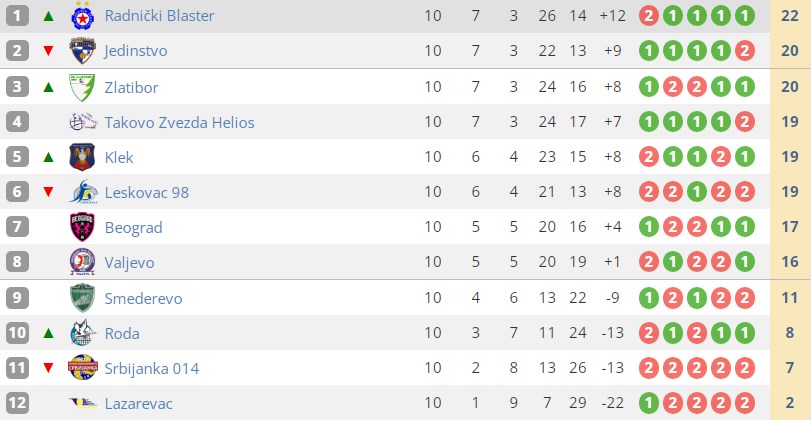
Task: Click the Radnički Blaster club logo
Action: click(x=83, y=16)
